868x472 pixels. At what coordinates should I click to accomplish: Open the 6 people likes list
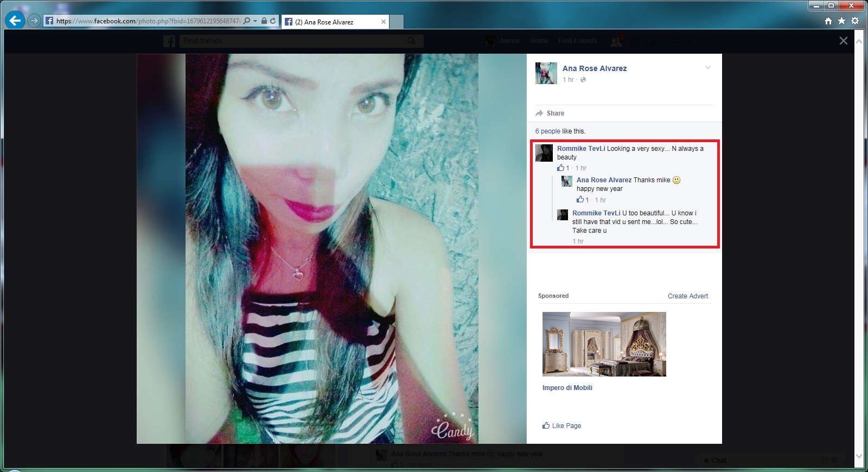[547, 131]
